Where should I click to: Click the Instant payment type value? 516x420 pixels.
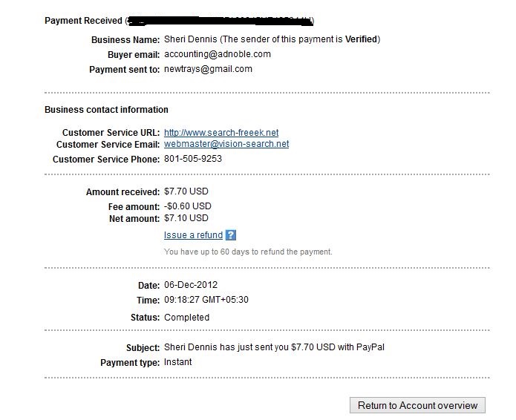pyautogui.click(x=177, y=362)
